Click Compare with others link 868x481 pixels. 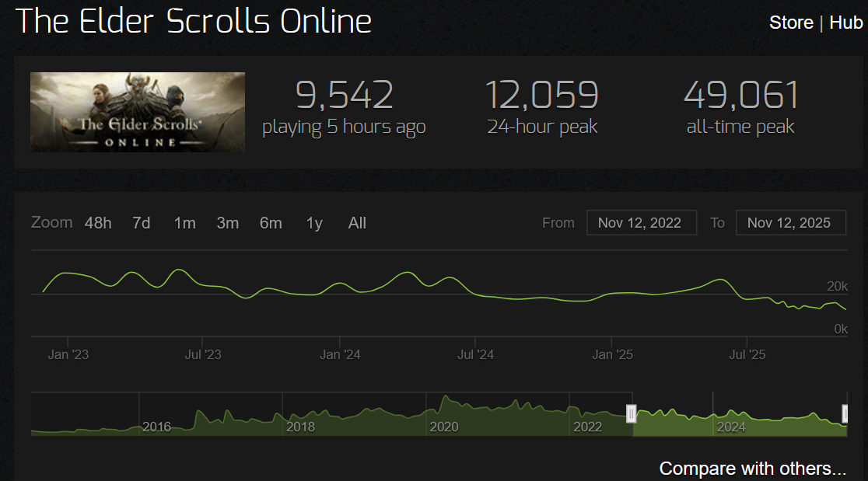pyautogui.click(x=753, y=469)
